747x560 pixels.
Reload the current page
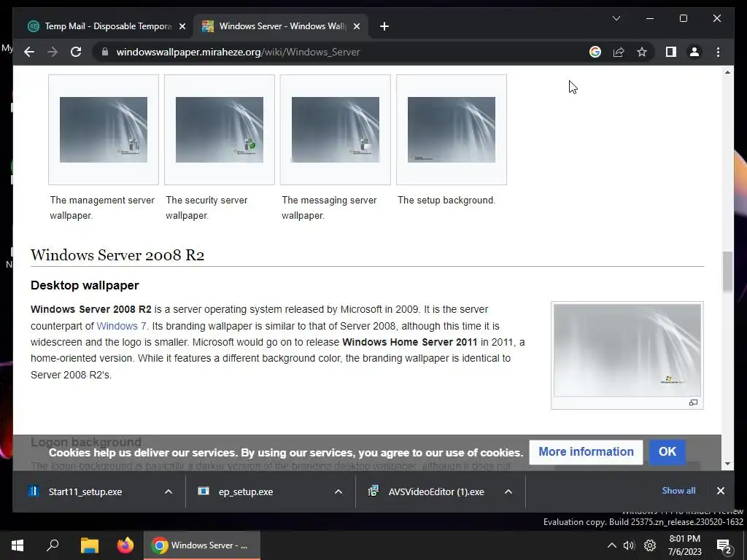click(76, 52)
